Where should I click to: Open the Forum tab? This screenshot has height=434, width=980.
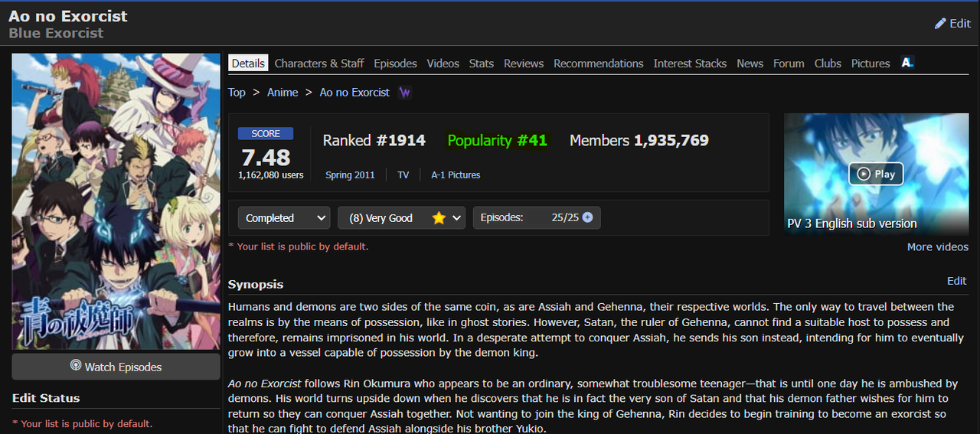coord(789,64)
